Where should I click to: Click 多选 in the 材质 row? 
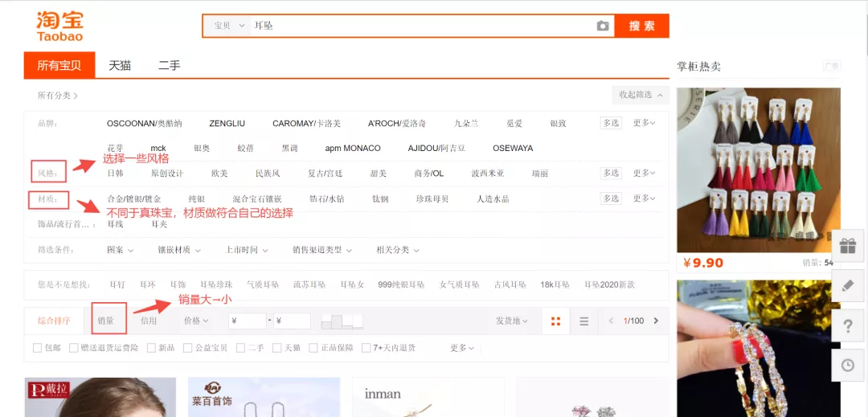[x=611, y=198]
